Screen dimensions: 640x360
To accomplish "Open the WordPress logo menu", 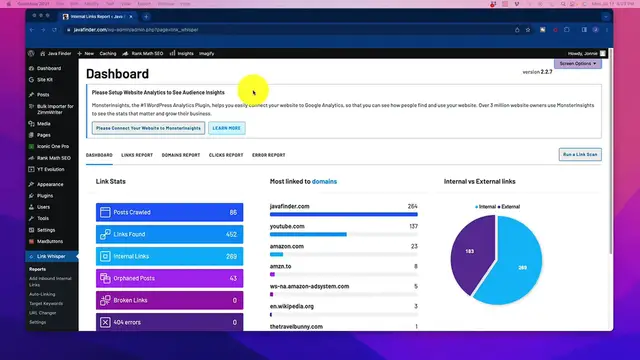I will 31,53.
